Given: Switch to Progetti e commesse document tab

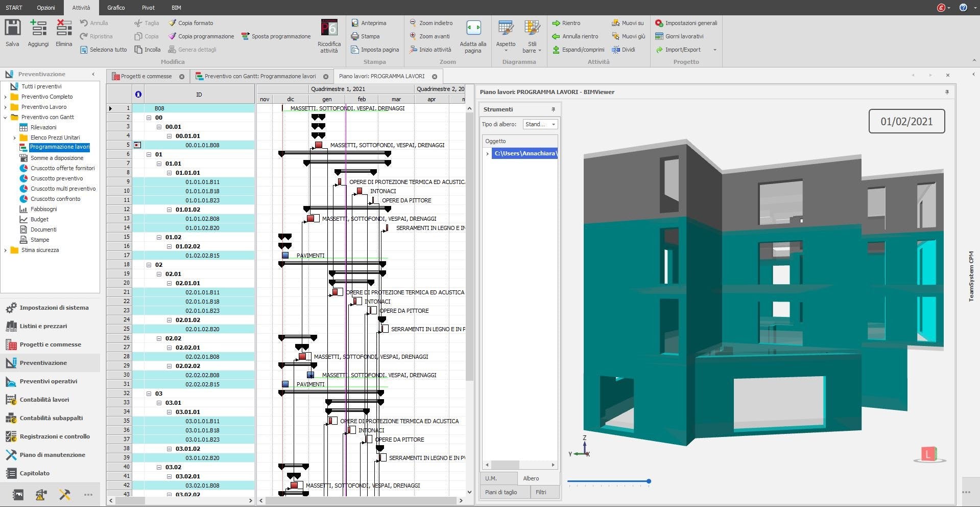Looking at the screenshot, I should point(146,76).
